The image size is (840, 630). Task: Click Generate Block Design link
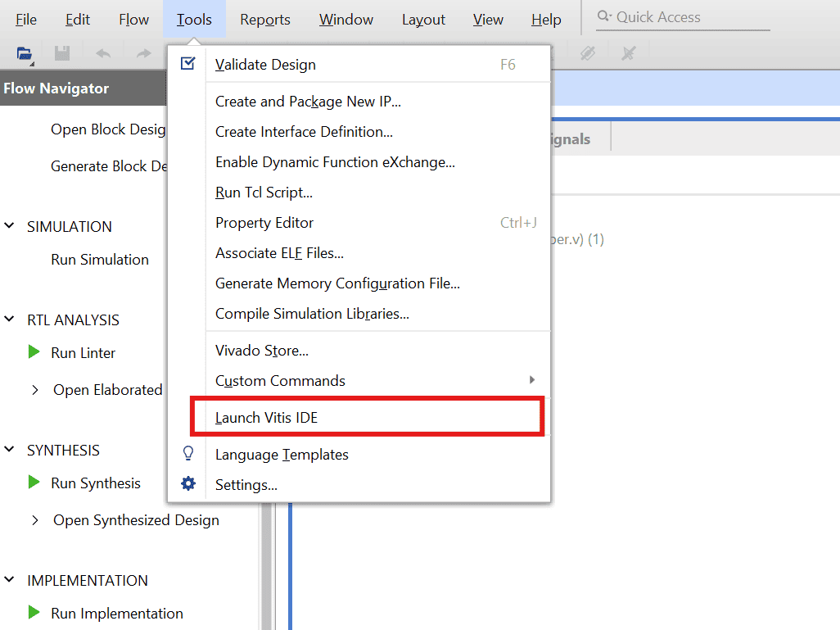(x=109, y=166)
